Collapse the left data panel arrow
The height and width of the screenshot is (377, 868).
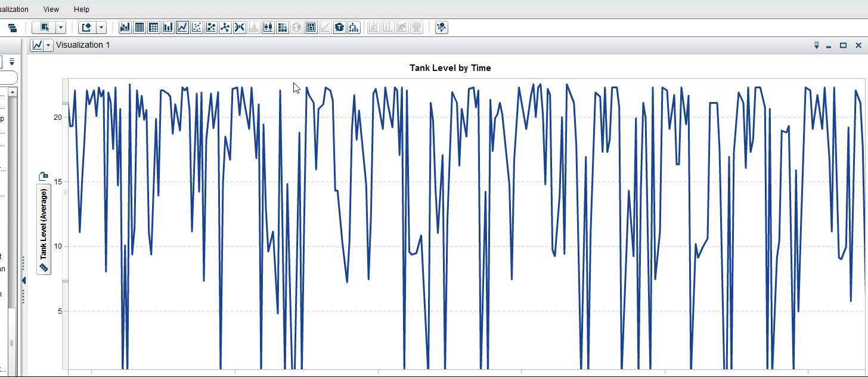(24, 279)
